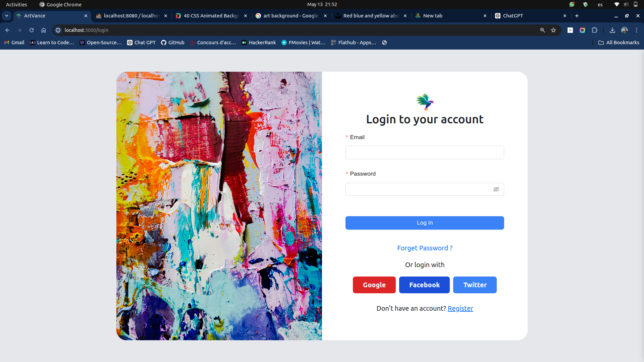
Task: Follow the Register link
Action: [460, 308]
